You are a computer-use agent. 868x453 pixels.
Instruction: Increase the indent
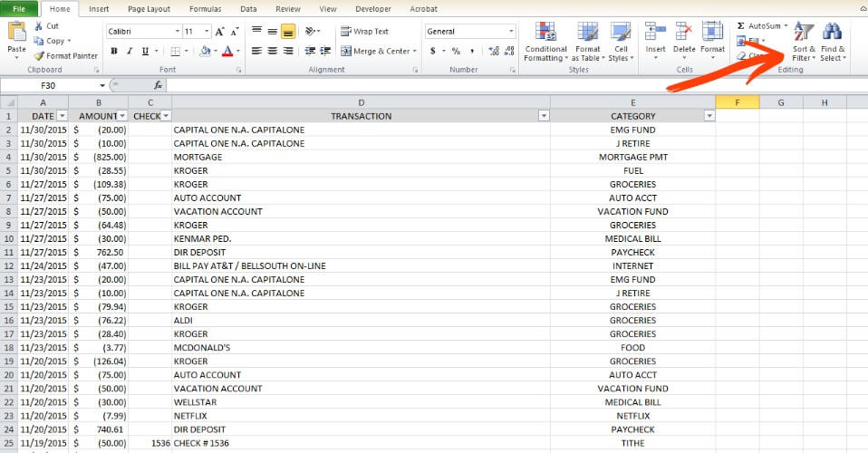[325, 51]
